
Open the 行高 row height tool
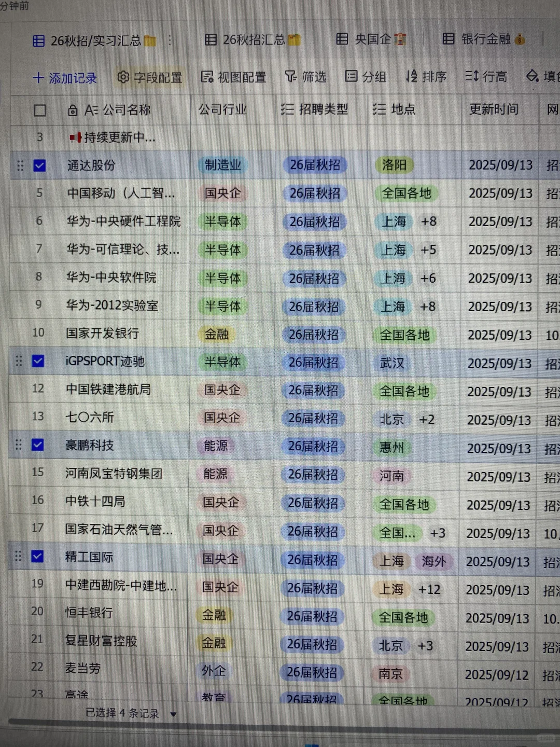pyautogui.click(x=486, y=77)
